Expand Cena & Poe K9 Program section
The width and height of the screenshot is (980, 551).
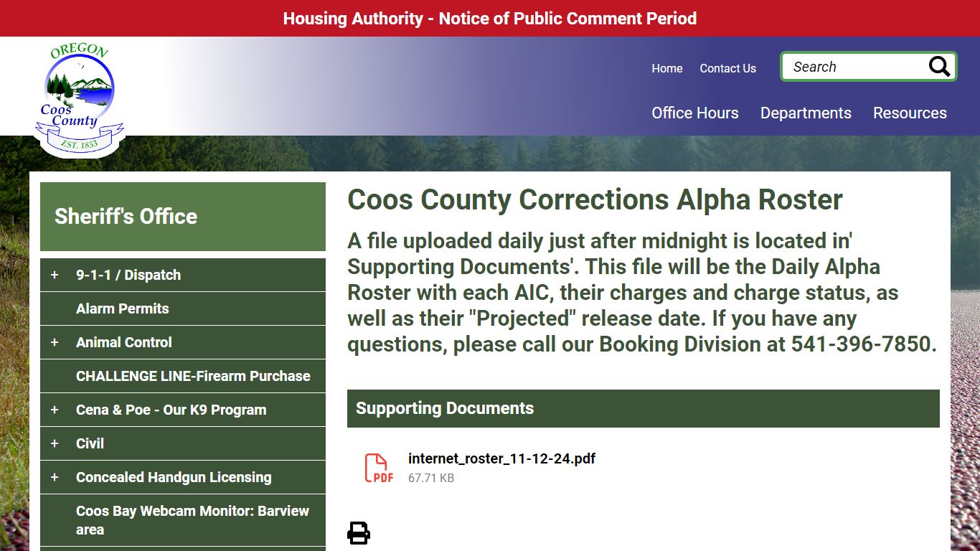point(55,410)
